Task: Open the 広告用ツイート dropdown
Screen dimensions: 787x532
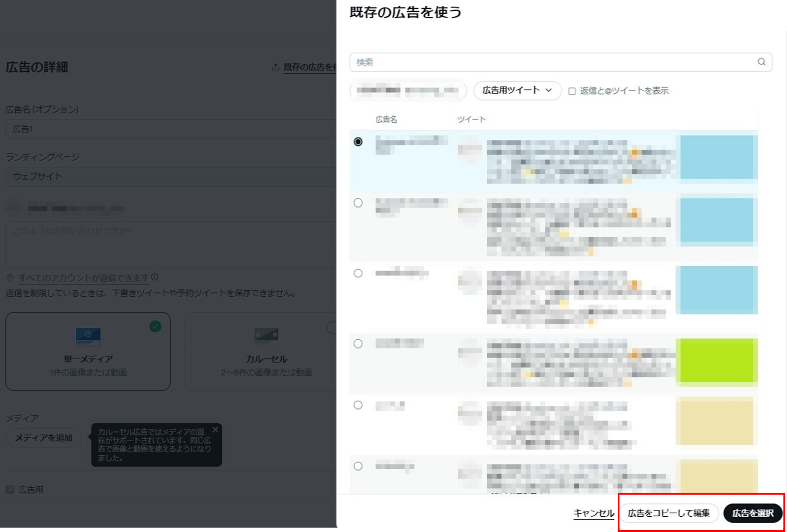Action: (517, 90)
